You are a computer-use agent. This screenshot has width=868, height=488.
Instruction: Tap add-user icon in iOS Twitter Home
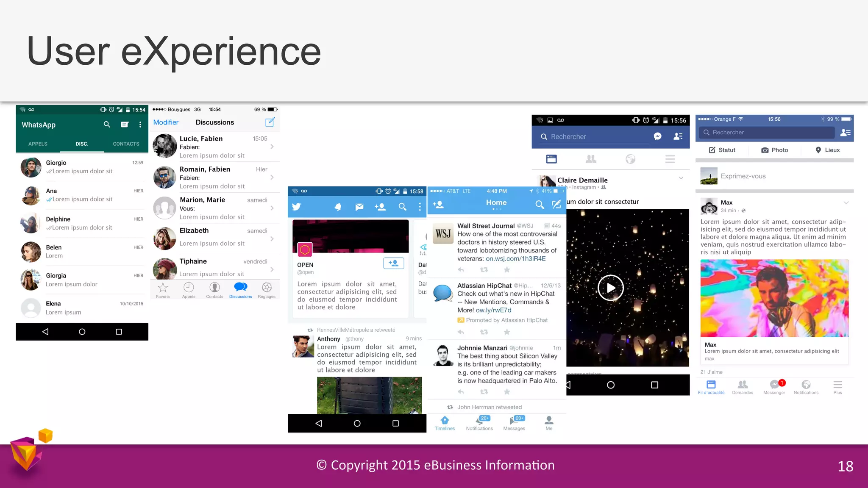click(438, 205)
